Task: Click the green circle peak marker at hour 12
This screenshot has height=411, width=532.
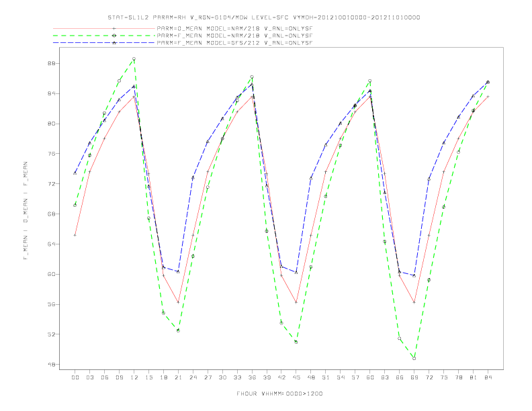Action: 134,59
